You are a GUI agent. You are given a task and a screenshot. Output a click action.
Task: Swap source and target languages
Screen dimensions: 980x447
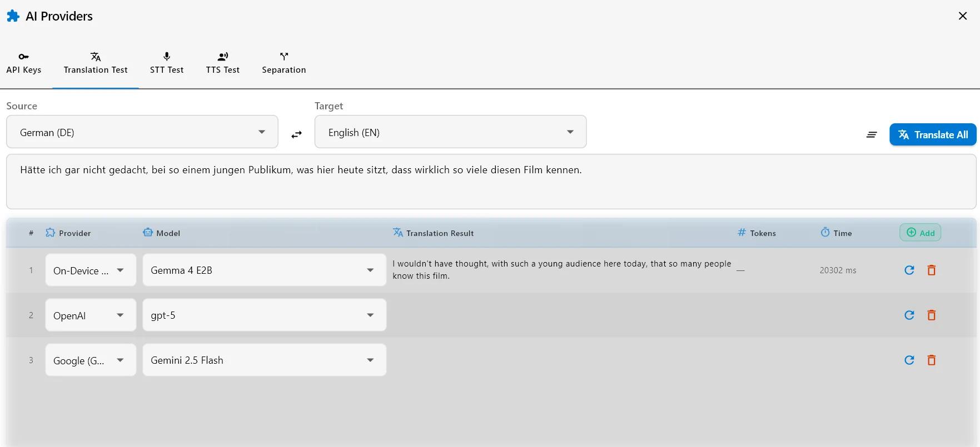click(297, 134)
